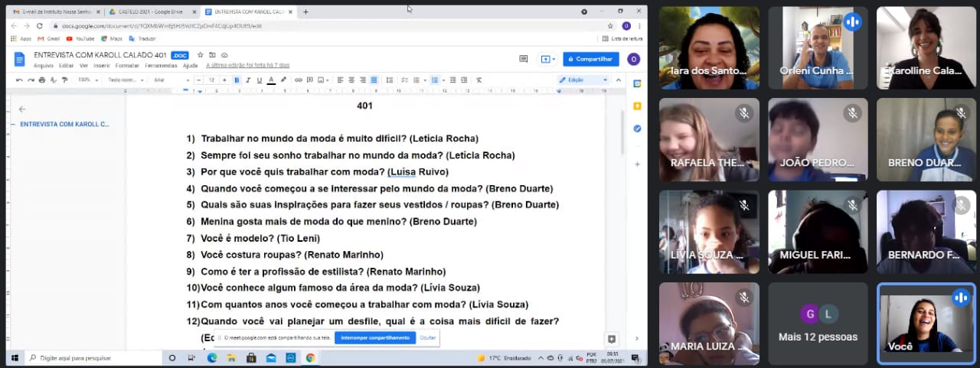
Task: Open the account avatar in Docs
Action: click(x=633, y=59)
